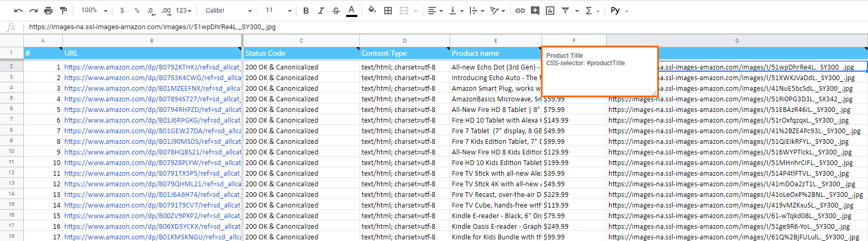Open the zoom 100% dropdown

coord(94,11)
